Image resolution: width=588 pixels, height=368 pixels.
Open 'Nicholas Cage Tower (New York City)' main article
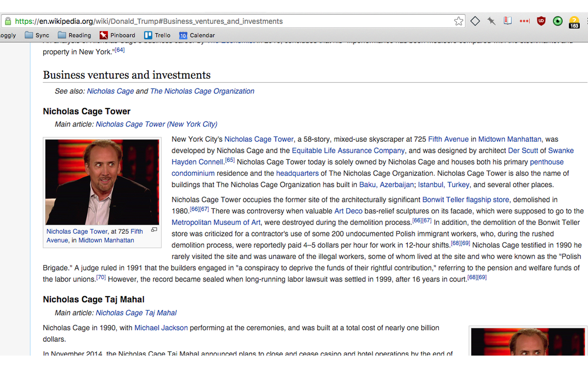click(x=157, y=124)
